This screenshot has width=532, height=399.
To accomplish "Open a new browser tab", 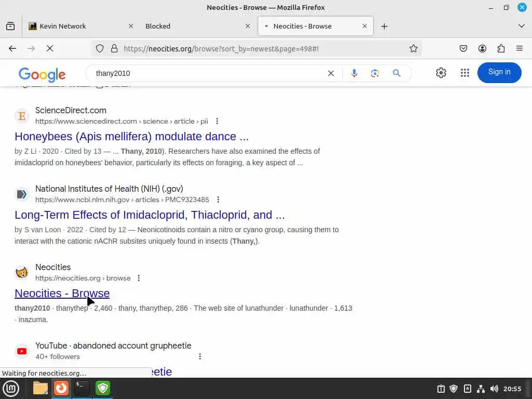I will click(x=384, y=26).
